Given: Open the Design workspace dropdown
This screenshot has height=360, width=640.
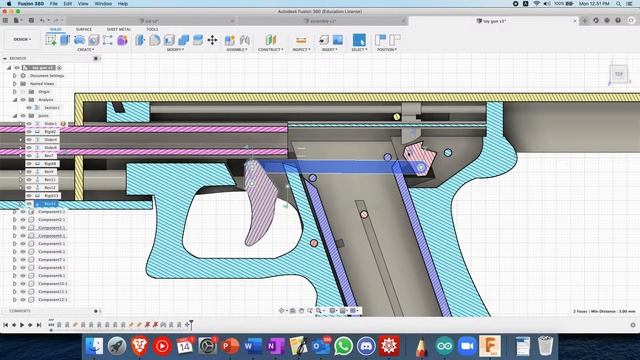Looking at the screenshot, I should [22, 40].
